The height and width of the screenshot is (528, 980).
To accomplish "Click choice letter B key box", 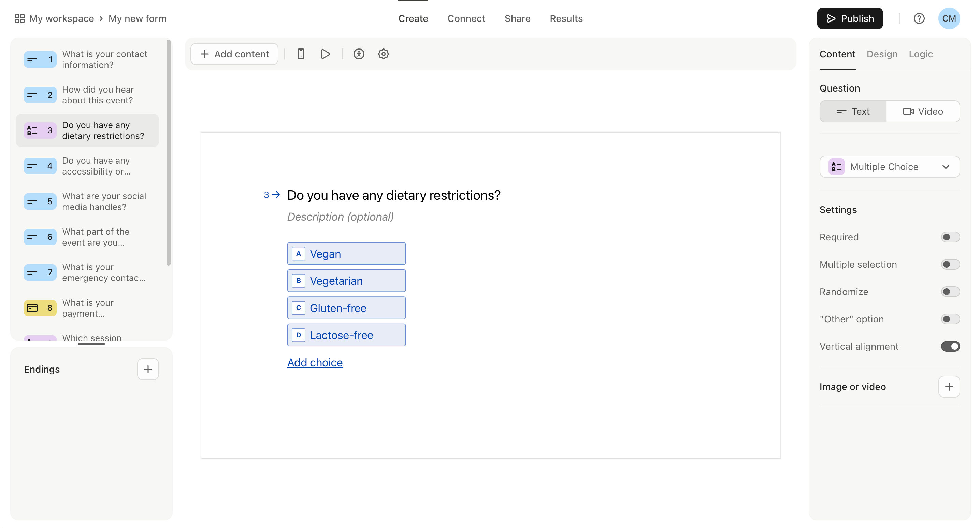I will 298,280.
